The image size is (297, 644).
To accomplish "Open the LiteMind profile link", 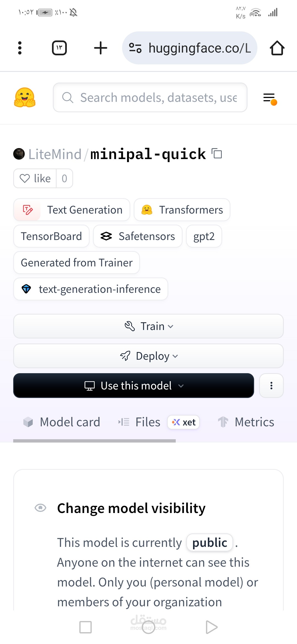I will click(55, 154).
